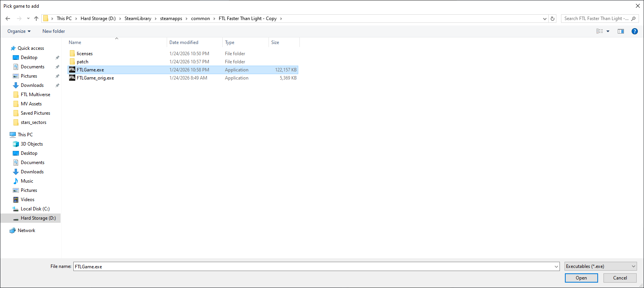644x288 pixels.
Task: Select Desktop under This PC
Action: (29, 153)
